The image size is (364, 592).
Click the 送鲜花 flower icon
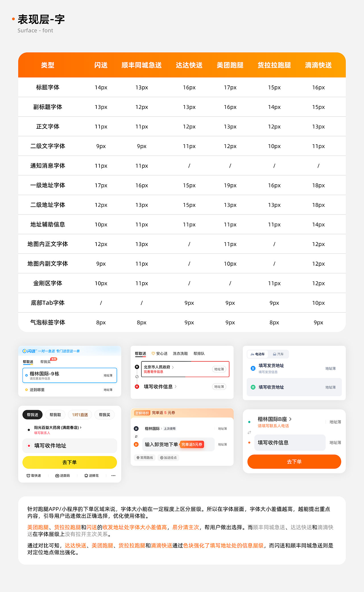pos(86,476)
